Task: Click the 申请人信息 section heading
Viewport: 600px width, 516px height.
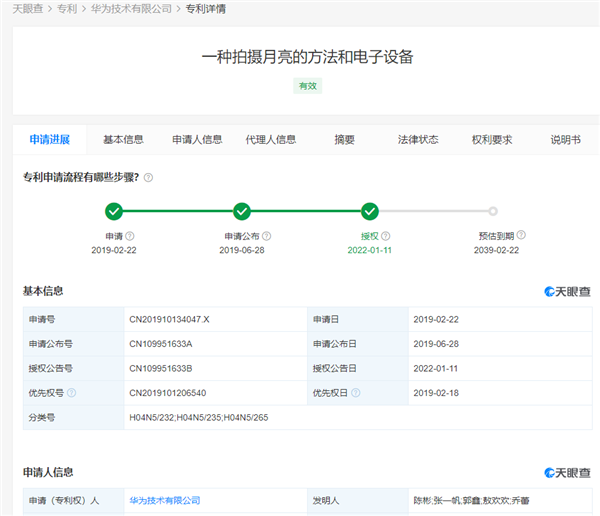Action: tap(48, 472)
